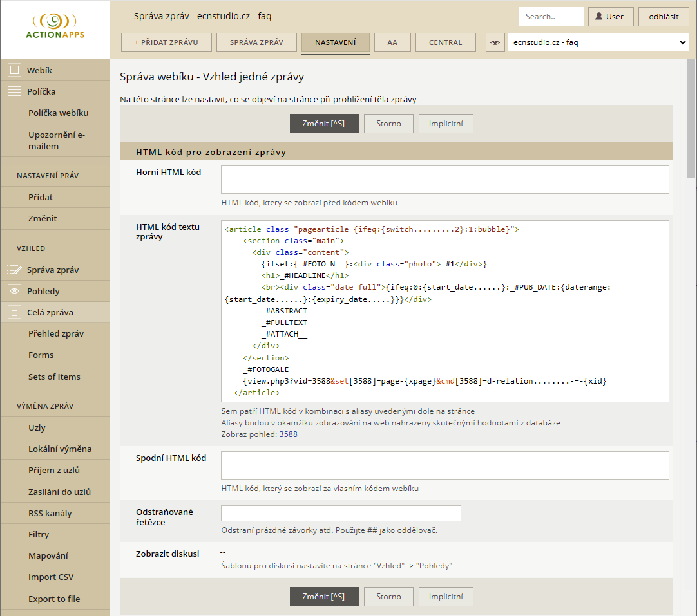The image size is (697, 616).
Task: Focus the Odstraňované řetězce text field
Action: point(341,513)
